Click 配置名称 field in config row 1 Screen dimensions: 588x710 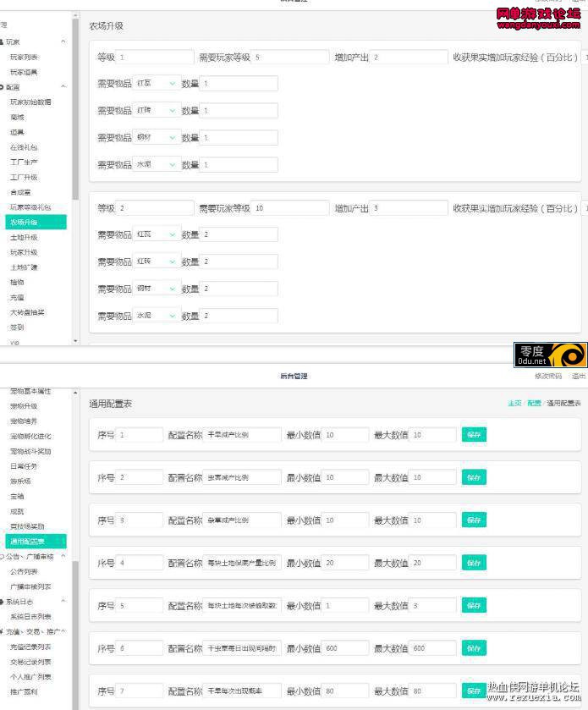[242, 435]
